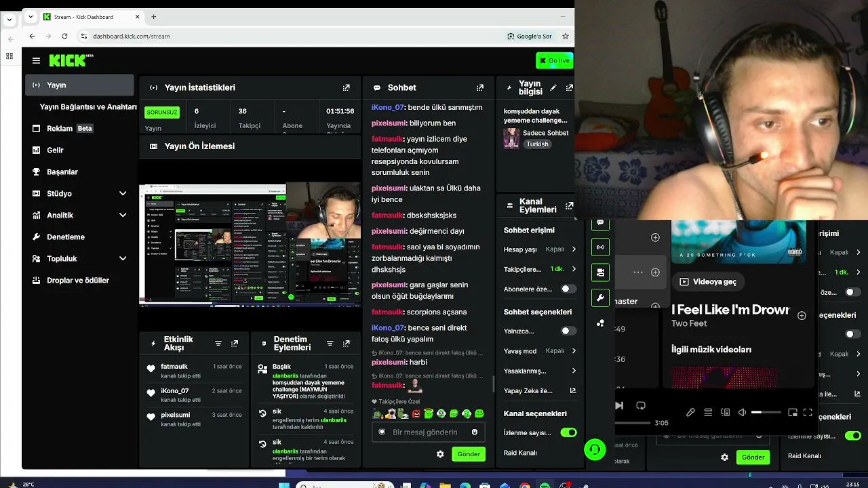The width and height of the screenshot is (868, 488).
Task: Open Hesap yaşı setting chevron
Action: (574, 249)
